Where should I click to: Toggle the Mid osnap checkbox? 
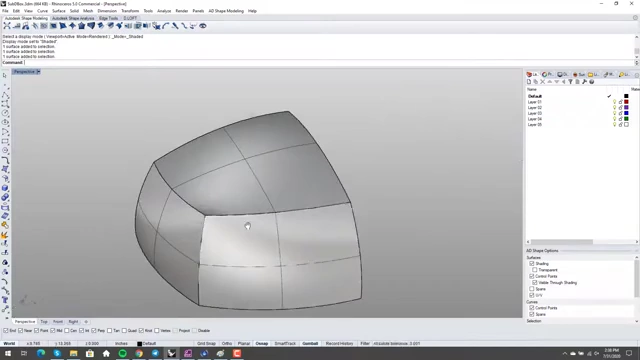[53, 331]
